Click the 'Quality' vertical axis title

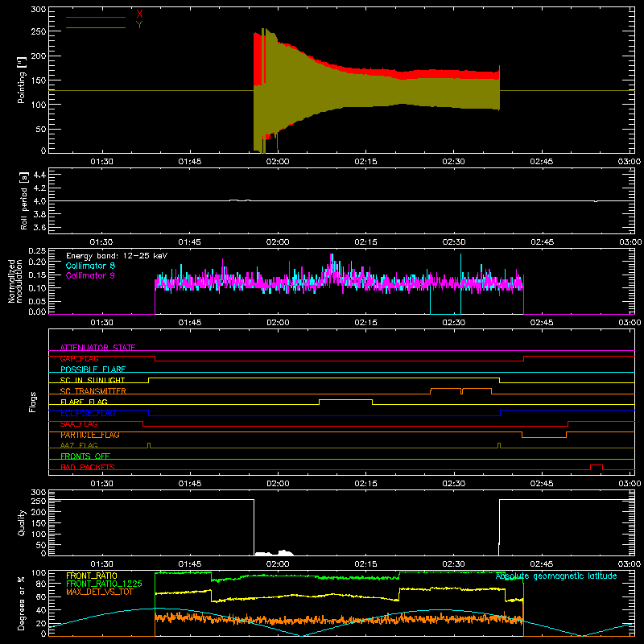tap(22, 522)
